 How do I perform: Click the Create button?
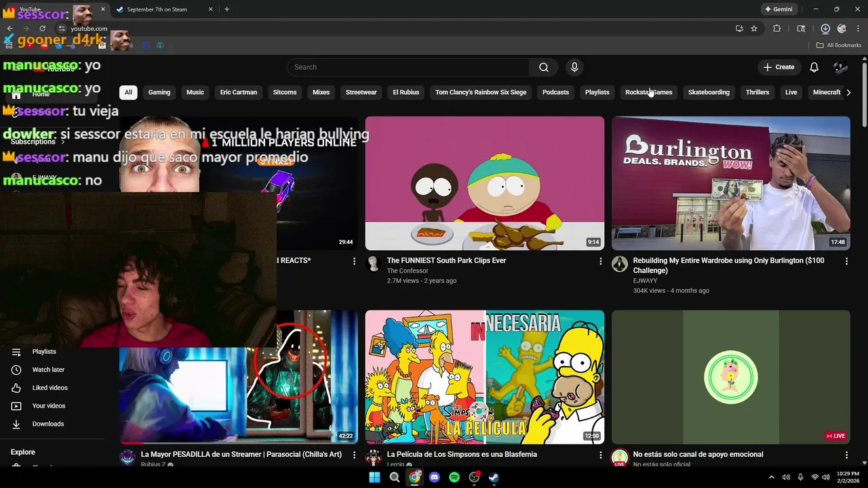pyautogui.click(x=778, y=67)
